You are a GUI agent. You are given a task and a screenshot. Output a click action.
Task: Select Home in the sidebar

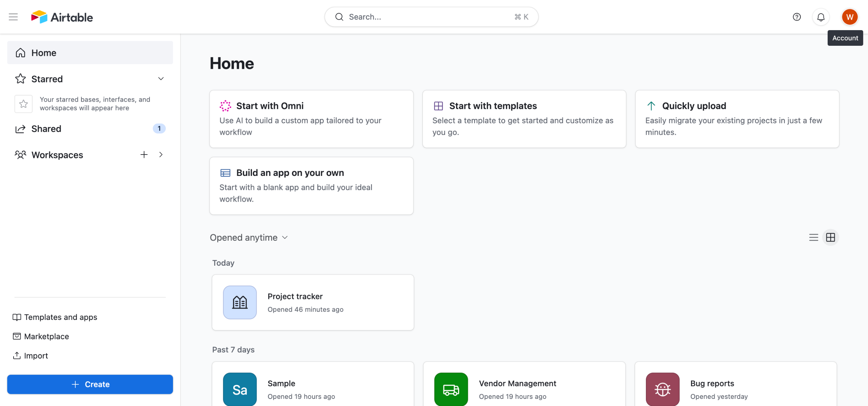click(x=90, y=53)
